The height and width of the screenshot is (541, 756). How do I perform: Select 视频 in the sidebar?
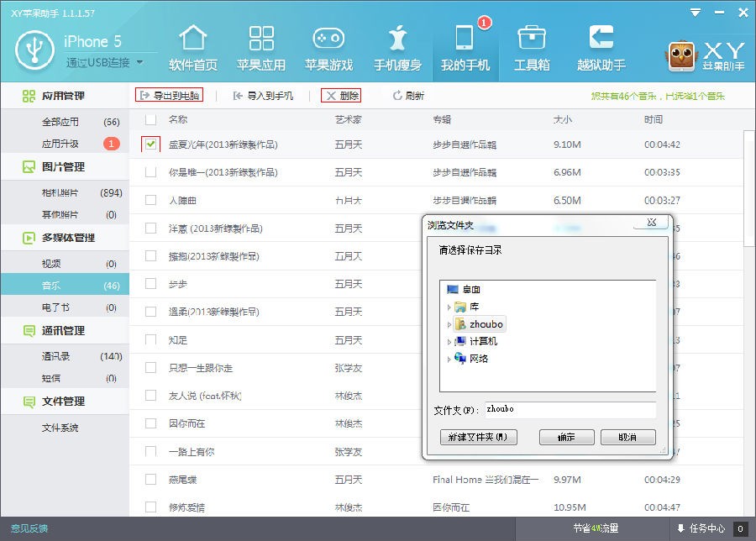(52, 264)
